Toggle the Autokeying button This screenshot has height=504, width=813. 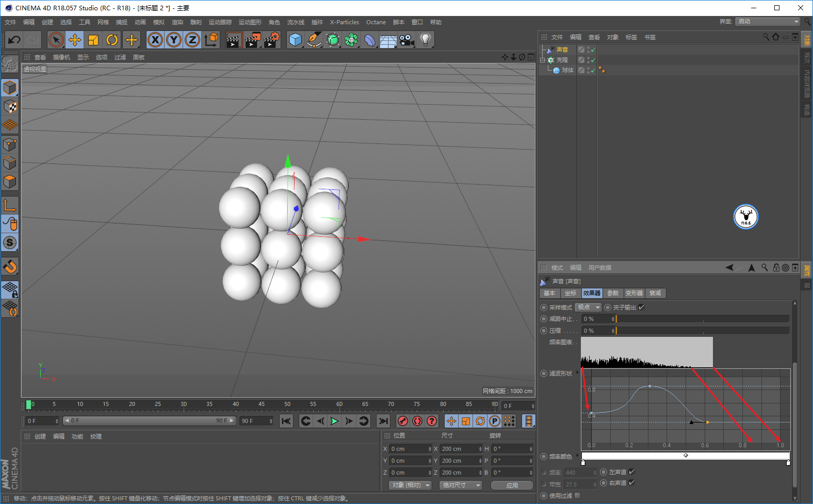coord(417,421)
